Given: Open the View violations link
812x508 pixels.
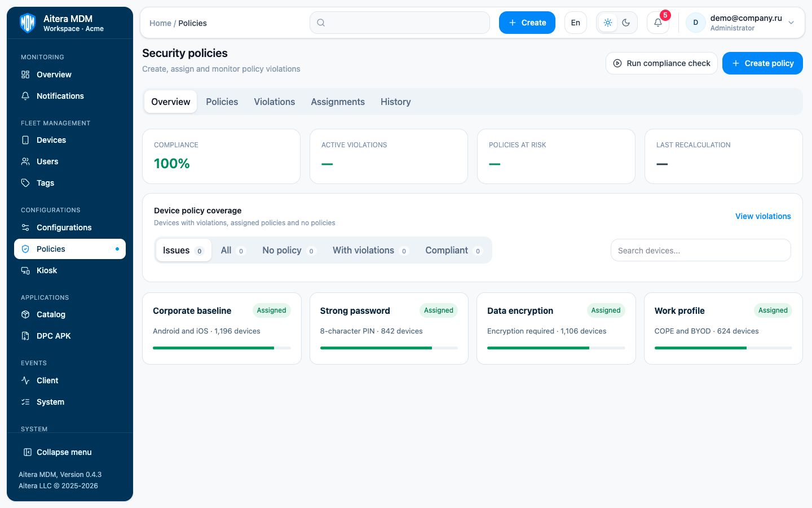Looking at the screenshot, I should tap(763, 216).
